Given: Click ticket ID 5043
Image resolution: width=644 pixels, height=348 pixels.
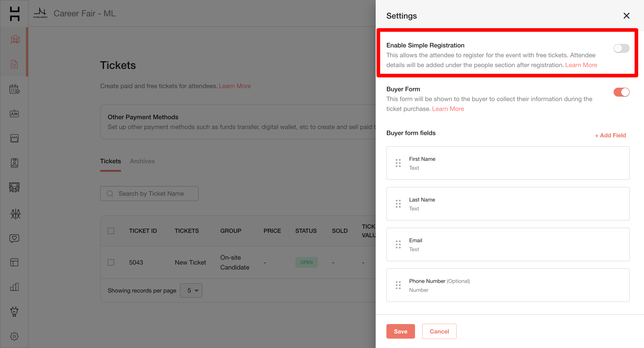Looking at the screenshot, I should tap(136, 262).
